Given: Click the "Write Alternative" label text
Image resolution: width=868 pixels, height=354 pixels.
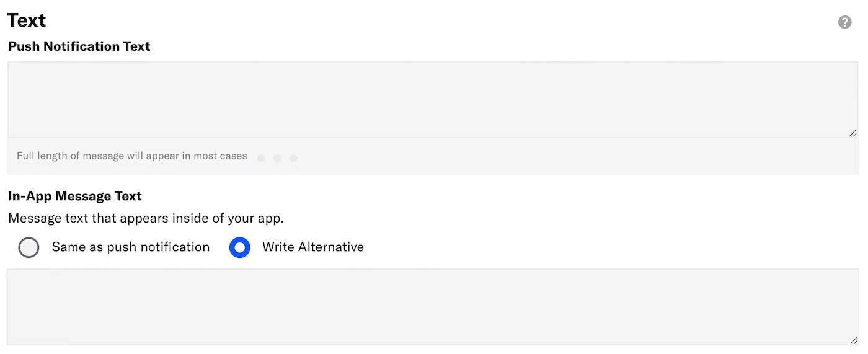Looking at the screenshot, I should coord(312,247).
